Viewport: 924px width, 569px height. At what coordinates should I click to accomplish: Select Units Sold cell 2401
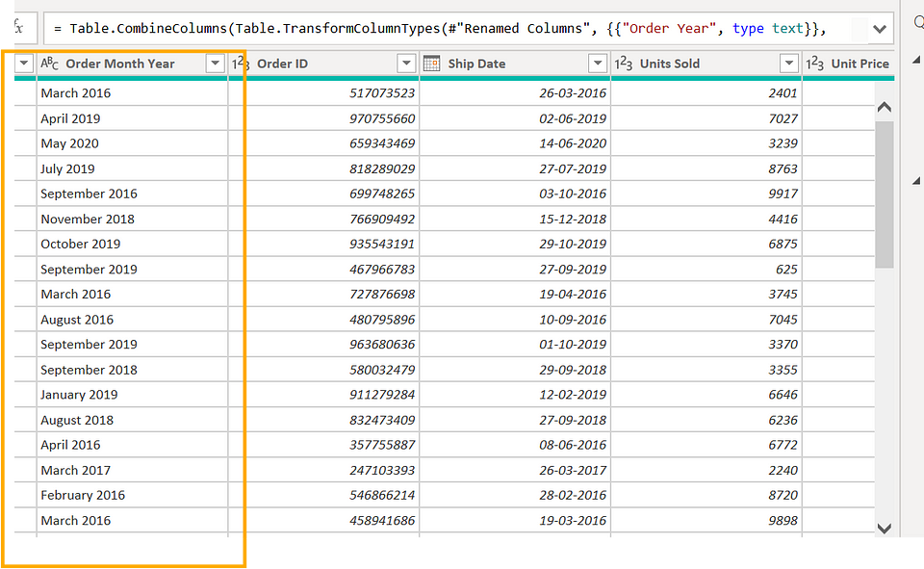(x=706, y=93)
